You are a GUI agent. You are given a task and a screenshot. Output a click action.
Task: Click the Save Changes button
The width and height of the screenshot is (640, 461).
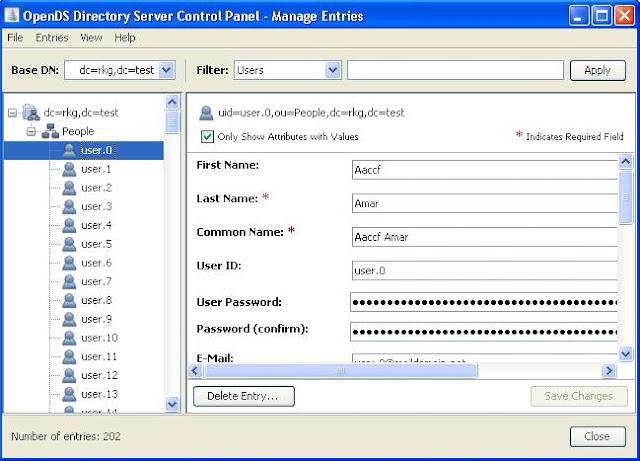click(x=579, y=396)
